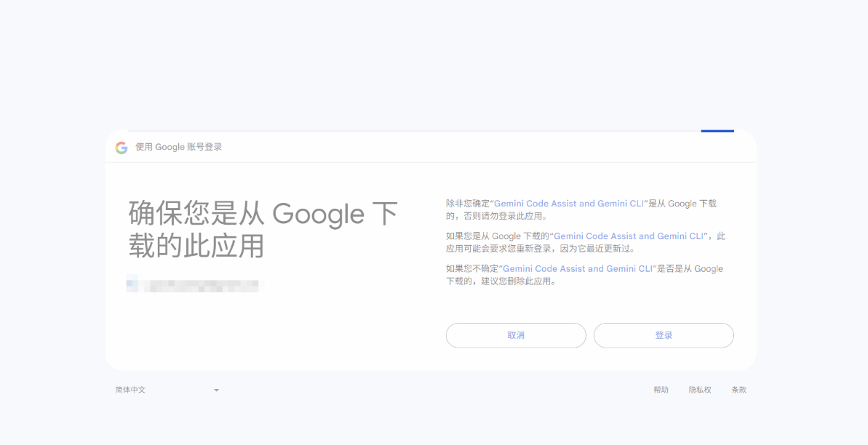Open the 条款 link

click(738, 390)
